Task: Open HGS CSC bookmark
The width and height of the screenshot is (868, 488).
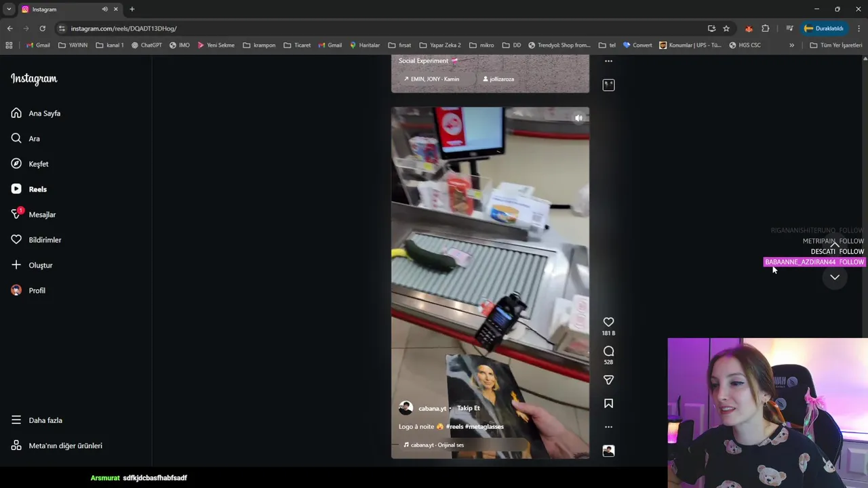Action: (x=745, y=45)
